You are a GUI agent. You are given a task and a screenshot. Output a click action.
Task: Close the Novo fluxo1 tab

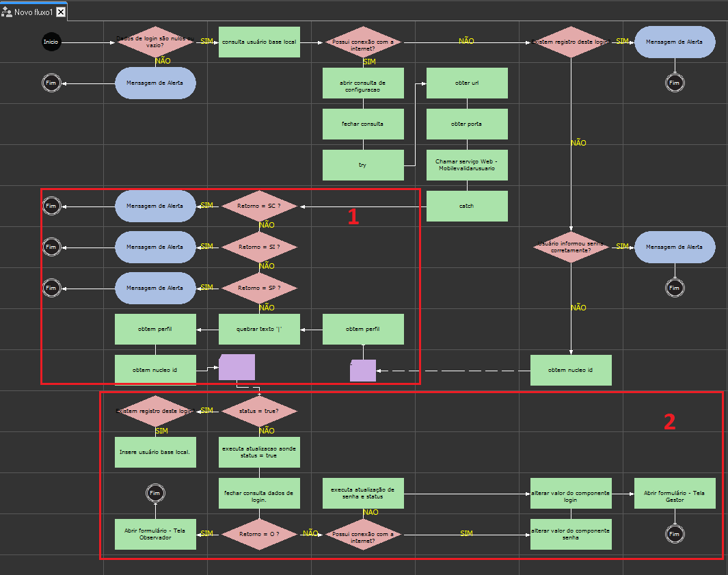pos(61,12)
